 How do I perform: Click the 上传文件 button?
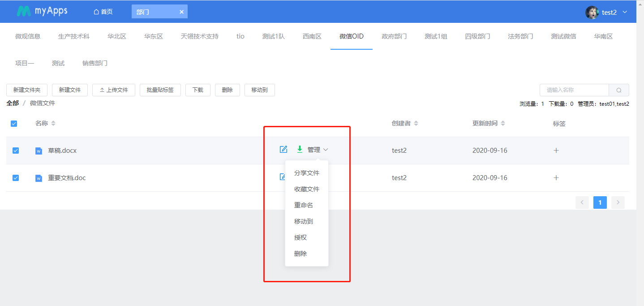coord(114,90)
